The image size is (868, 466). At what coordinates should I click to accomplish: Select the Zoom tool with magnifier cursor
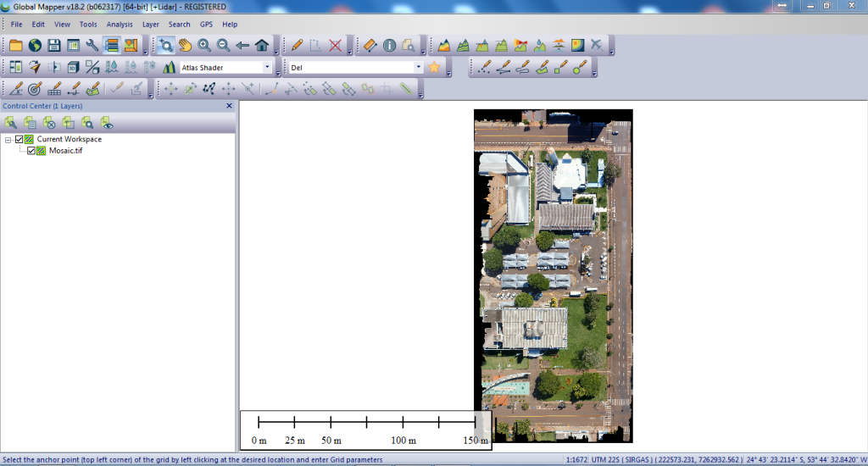(x=167, y=46)
